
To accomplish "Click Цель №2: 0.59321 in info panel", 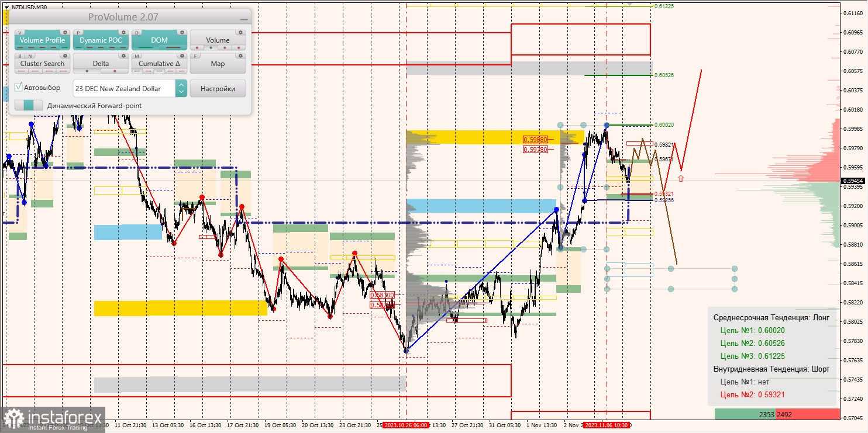I will pyautogui.click(x=753, y=394).
